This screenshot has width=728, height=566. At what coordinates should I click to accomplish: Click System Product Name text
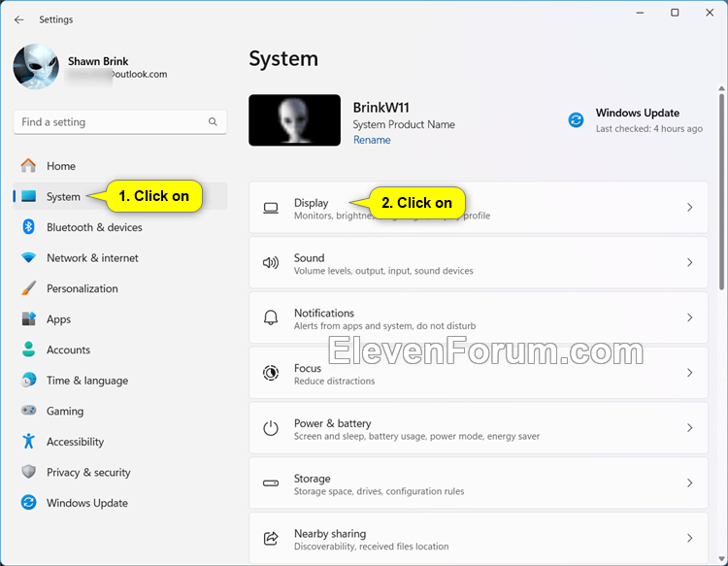tap(404, 124)
